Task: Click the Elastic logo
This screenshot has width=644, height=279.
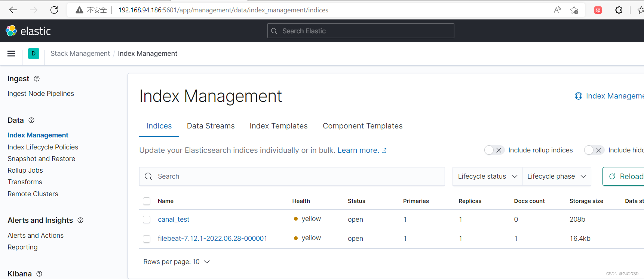Action: coord(28,31)
